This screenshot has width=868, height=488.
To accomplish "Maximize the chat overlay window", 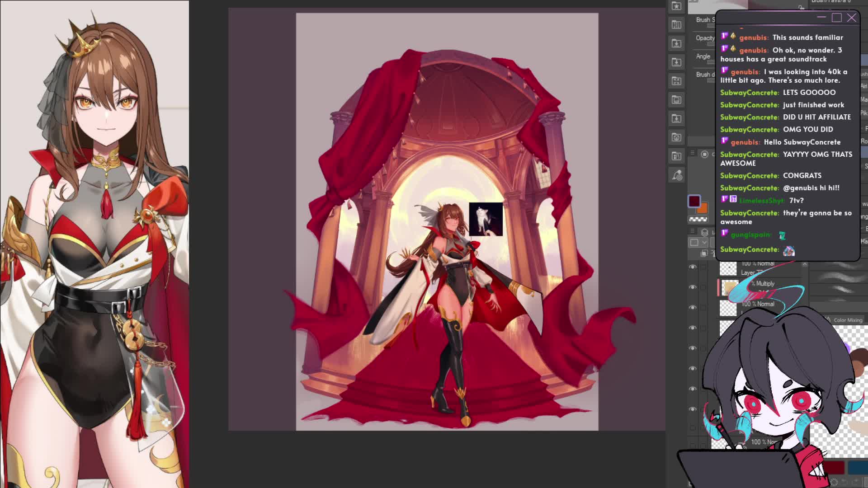I will click(x=836, y=18).
